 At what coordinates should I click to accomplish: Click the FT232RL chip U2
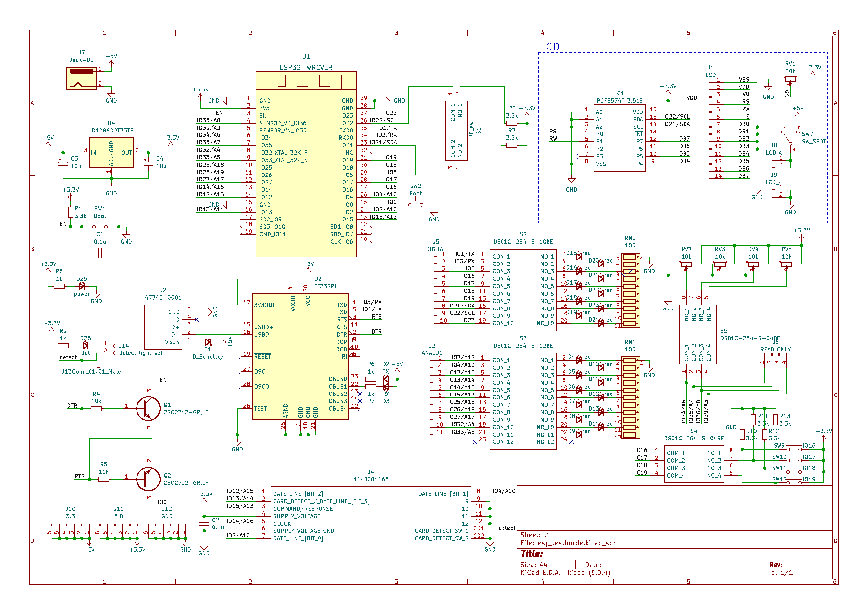tap(300, 356)
